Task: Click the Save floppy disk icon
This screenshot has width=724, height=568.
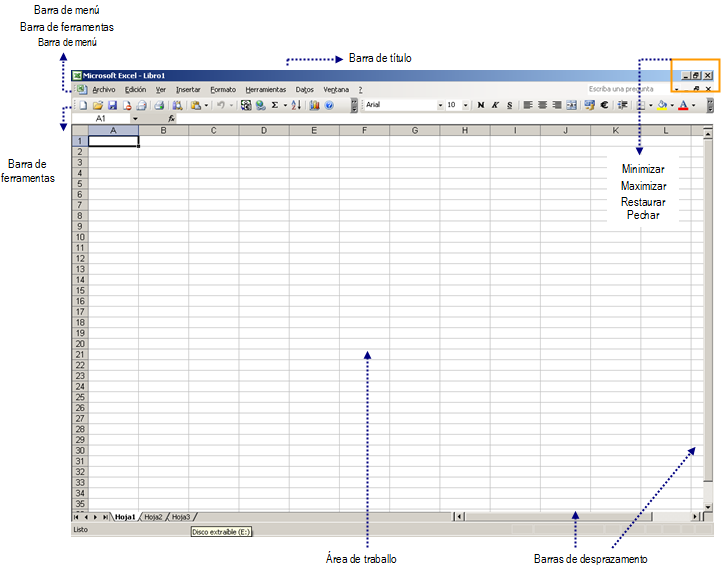Action: pos(112,104)
